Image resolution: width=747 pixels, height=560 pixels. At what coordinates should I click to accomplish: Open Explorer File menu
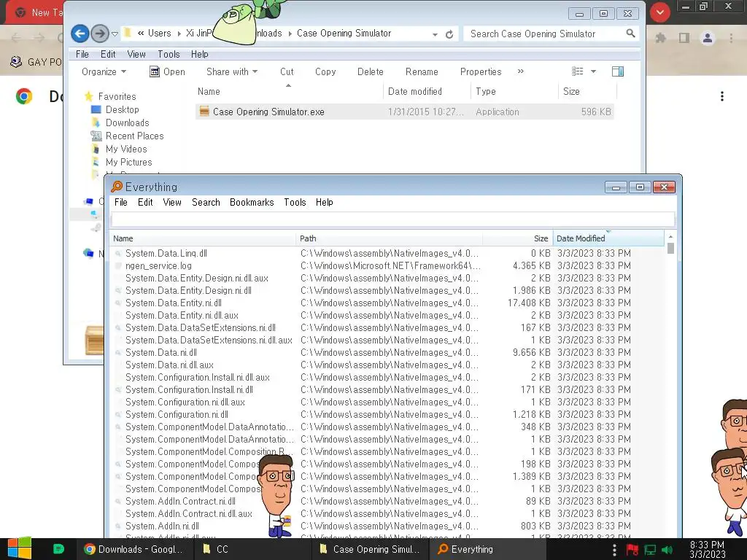pyautogui.click(x=82, y=54)
